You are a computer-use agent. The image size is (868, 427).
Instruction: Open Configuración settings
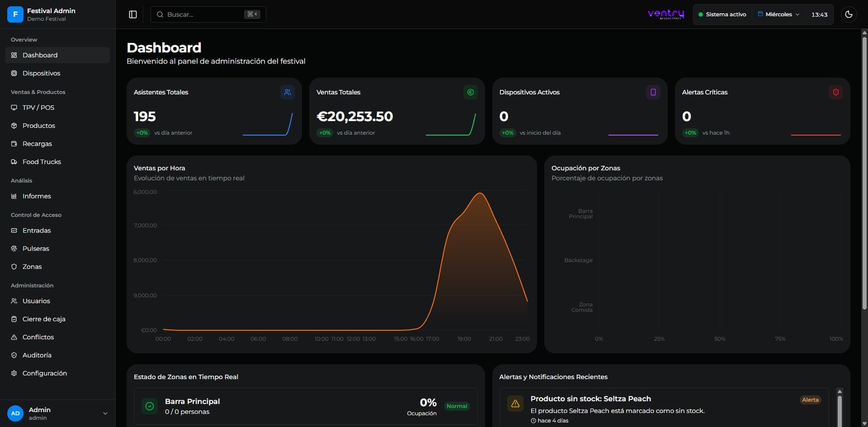click(x=57, y=373)
